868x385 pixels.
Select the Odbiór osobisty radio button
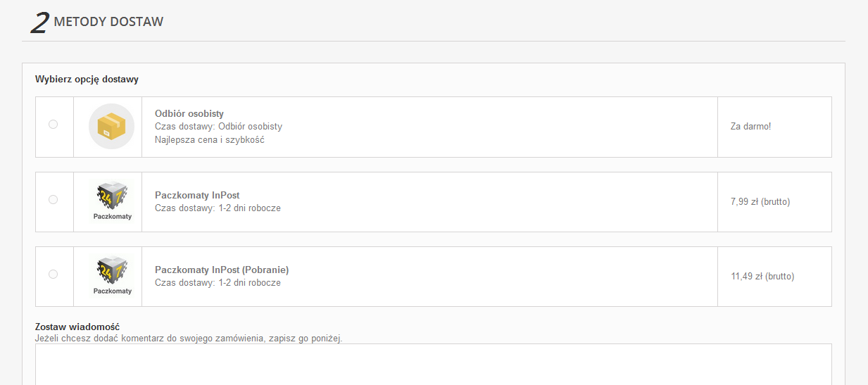click(x=53, y=125)
